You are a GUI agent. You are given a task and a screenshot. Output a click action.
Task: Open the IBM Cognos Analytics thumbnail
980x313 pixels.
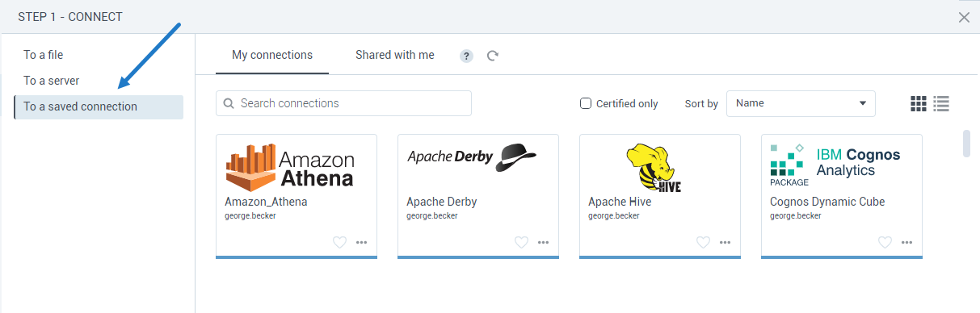(x=835, y=165)
